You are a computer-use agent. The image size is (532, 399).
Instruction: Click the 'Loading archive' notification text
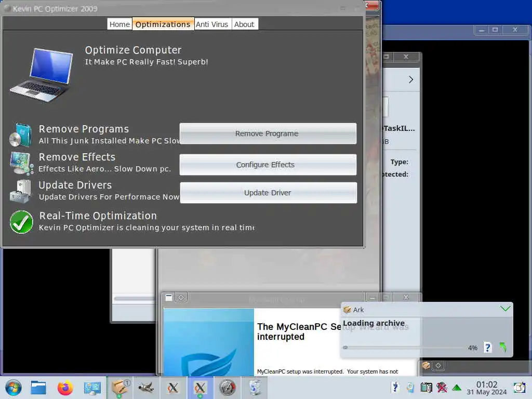click(x=374, y=323)
